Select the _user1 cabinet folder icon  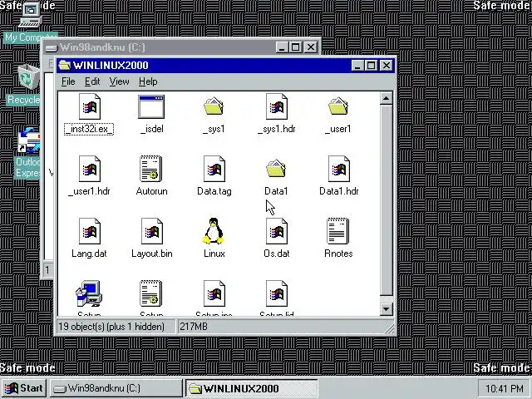(338, 106)
